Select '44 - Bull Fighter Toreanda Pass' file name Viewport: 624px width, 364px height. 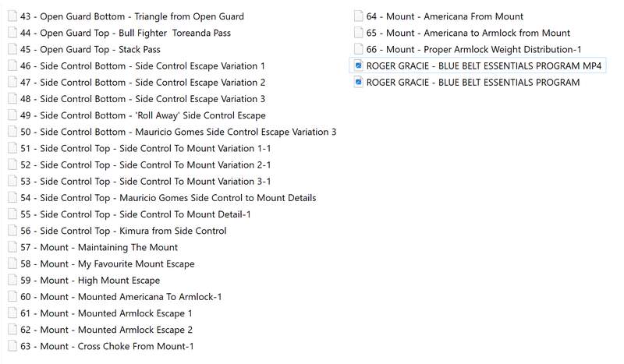[126, 34]
